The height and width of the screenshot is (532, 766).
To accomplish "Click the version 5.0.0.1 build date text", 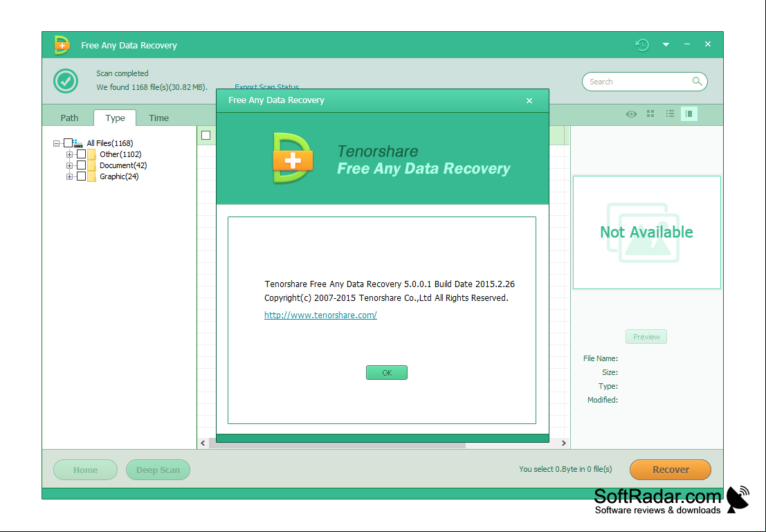I will [390, 284].
